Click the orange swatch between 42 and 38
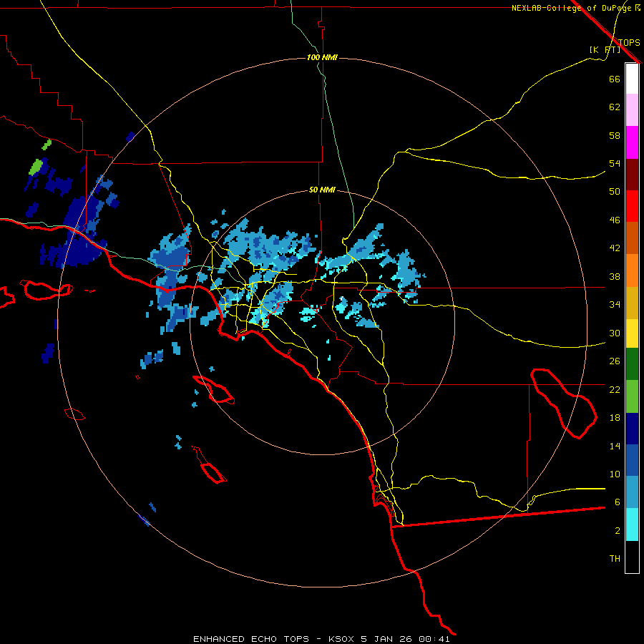This screenshot has height=644, width=644. click(632, 270)
